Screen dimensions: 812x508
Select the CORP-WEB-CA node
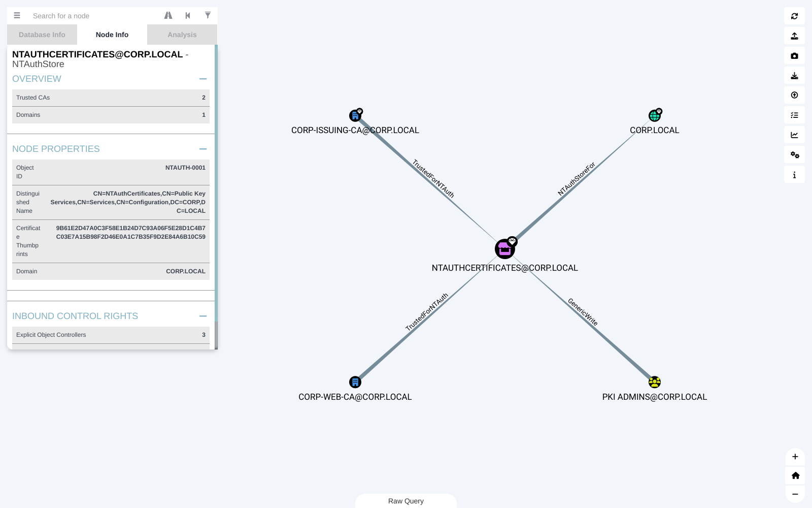point(355,382)
